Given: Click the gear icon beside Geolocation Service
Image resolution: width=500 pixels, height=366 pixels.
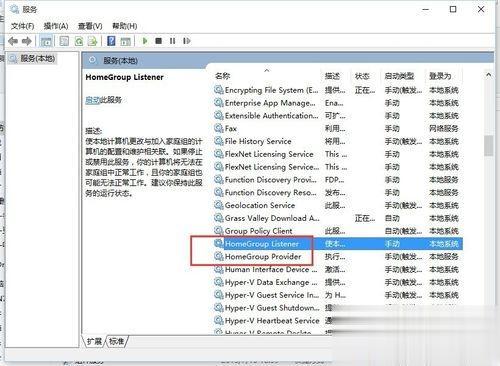Looking at the screenshot, I should pyautogui.click(x=219, y=205).
